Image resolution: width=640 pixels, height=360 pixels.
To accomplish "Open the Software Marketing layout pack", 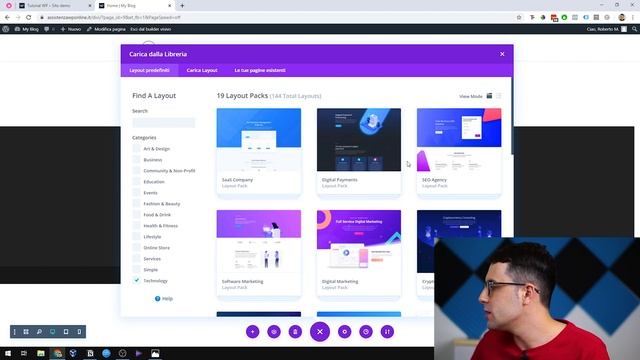I will 259,253.
